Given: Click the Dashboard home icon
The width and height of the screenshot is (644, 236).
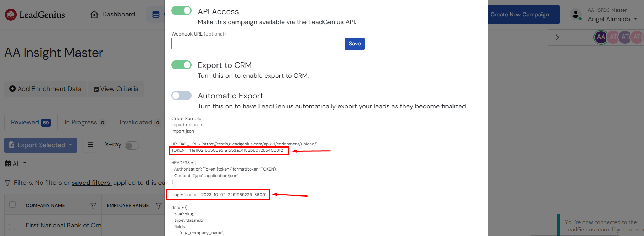Looking at the screenshot, I should click(x=94, y=15).
